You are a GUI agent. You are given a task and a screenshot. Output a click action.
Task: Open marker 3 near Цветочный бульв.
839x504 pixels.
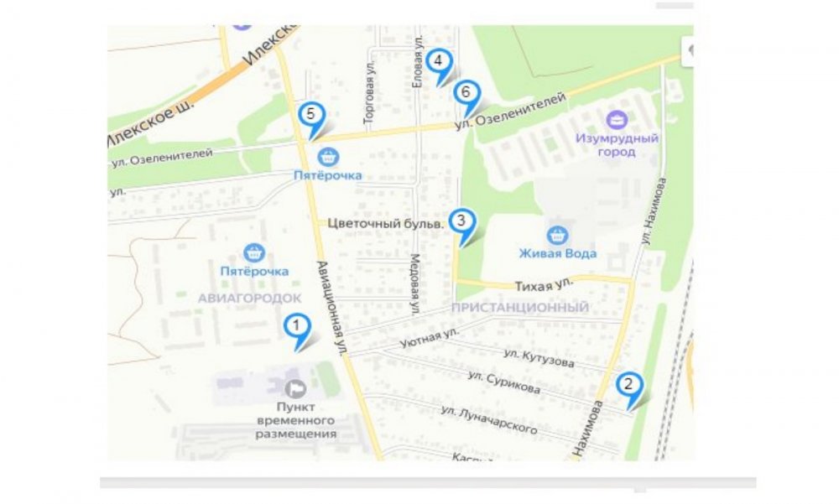(461, 226)
